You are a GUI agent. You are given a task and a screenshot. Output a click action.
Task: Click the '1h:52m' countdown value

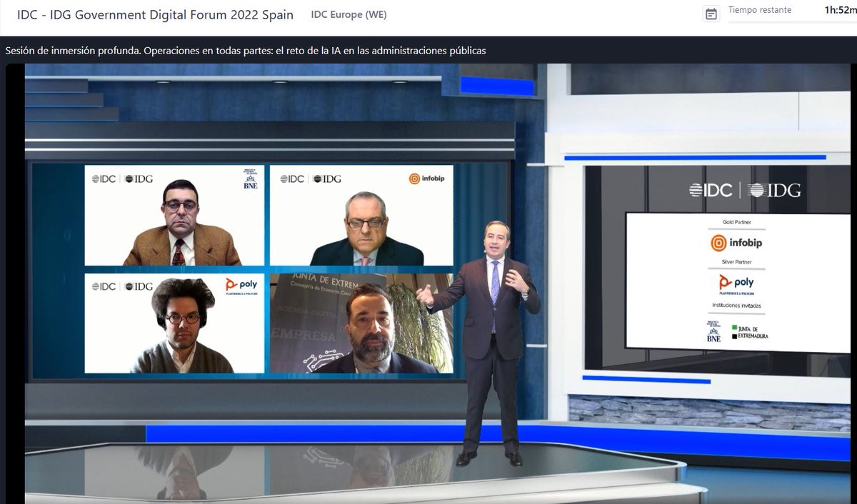840,10
